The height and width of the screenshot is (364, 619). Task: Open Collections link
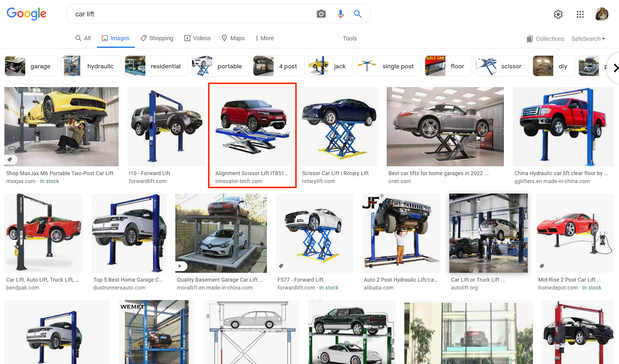(546, 39)
